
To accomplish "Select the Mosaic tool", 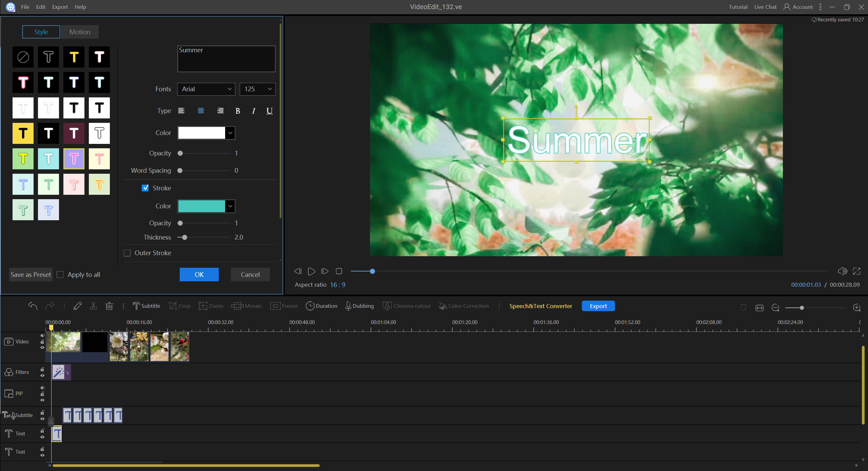I will coord(247,306).
